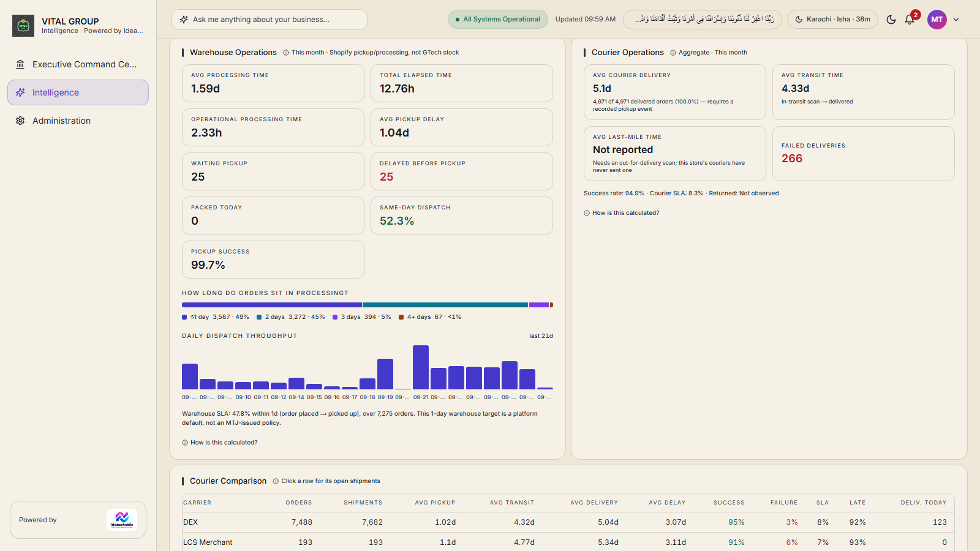Click the DELIV. TODAY column header

click(924, 503)
